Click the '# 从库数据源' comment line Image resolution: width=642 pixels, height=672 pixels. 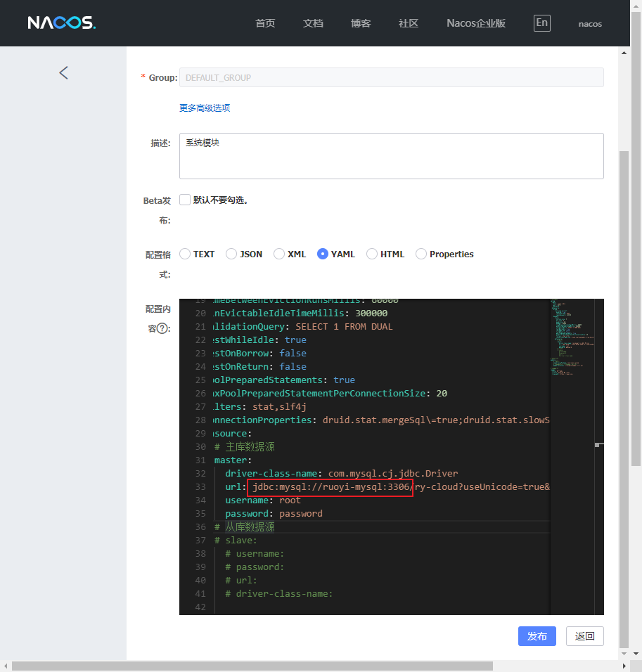point(245,526)
